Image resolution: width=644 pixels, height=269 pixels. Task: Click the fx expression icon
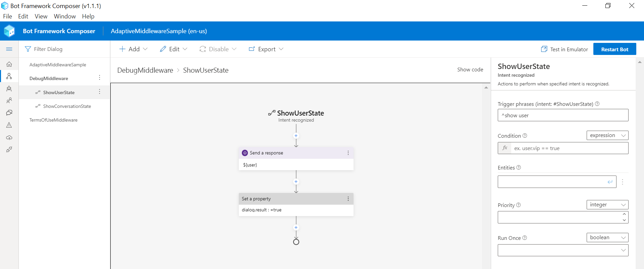click(504, 148)
